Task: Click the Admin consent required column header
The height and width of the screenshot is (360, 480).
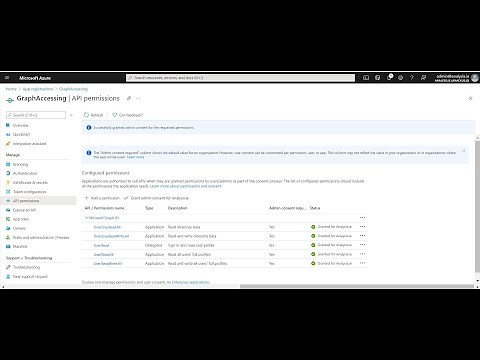Action: click(x=287, y=208)
